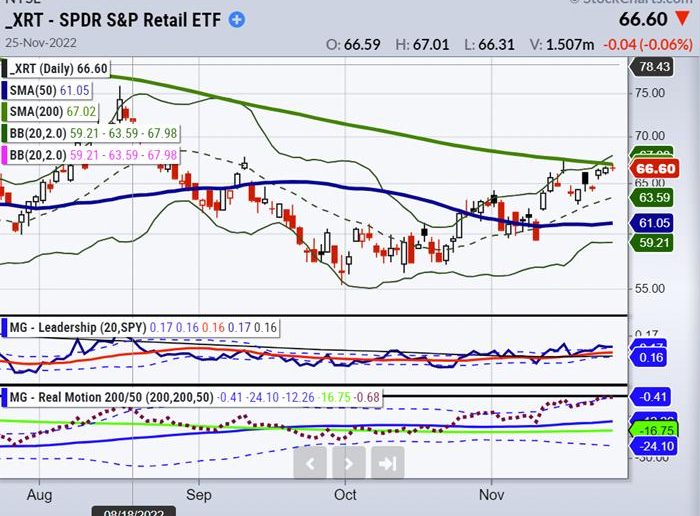
Task: Click the Sep label on date axis
Action: tap(199, 495)
